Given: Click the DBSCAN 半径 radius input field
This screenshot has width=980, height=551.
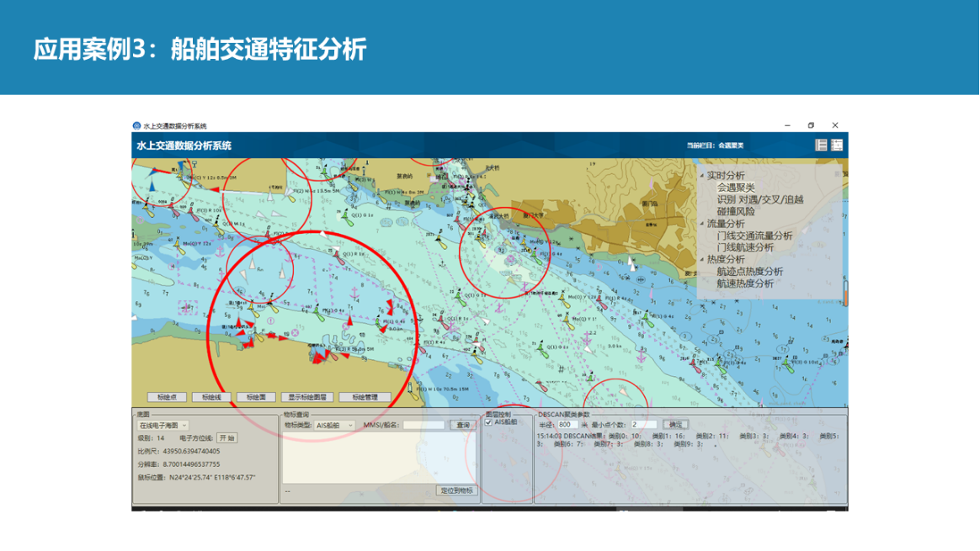Looking at the screenshot, I should (x=567, y=425).
